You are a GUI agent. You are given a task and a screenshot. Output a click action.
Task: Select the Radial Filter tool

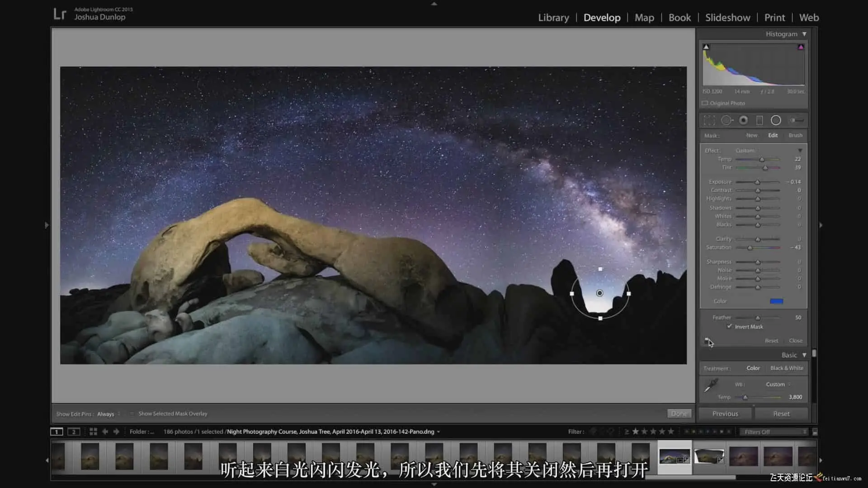[x=776, y=120]
